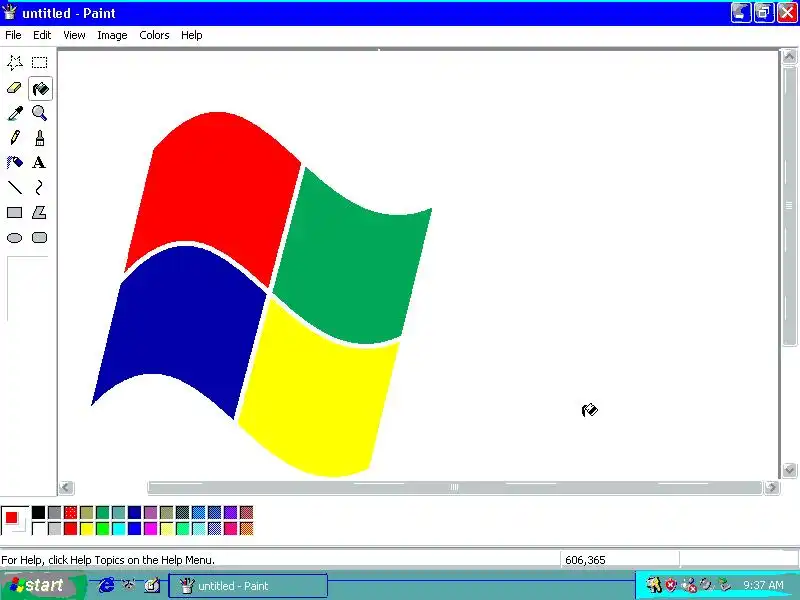
Task: Click the horizontal scrollbar thumb
Action: [x=455, y=488]
